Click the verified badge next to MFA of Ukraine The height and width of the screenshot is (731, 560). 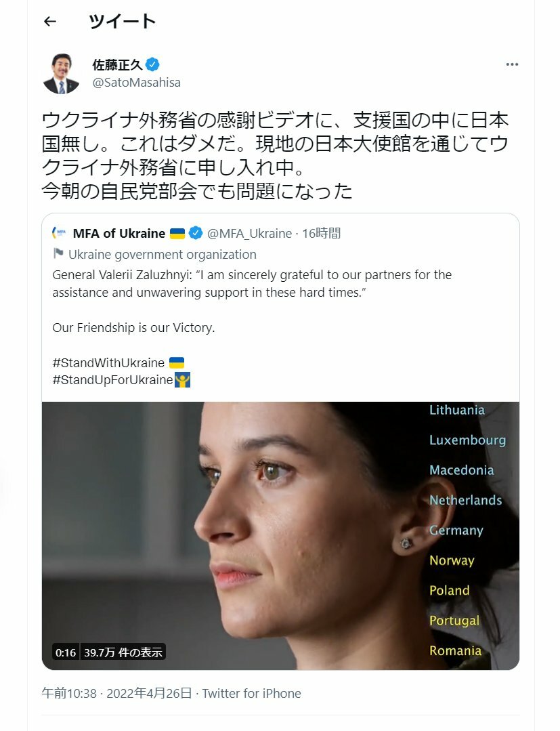[x=196, y=233]
